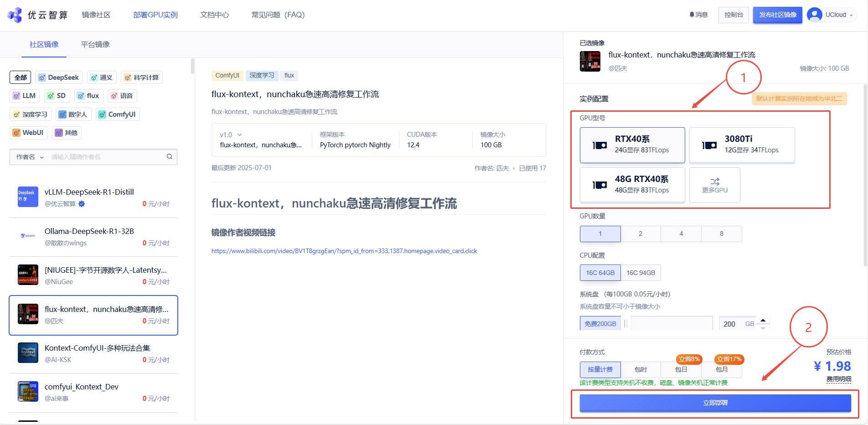Select the 科学计算 category tag
The image size is (868, 425).
coord(141,78)
